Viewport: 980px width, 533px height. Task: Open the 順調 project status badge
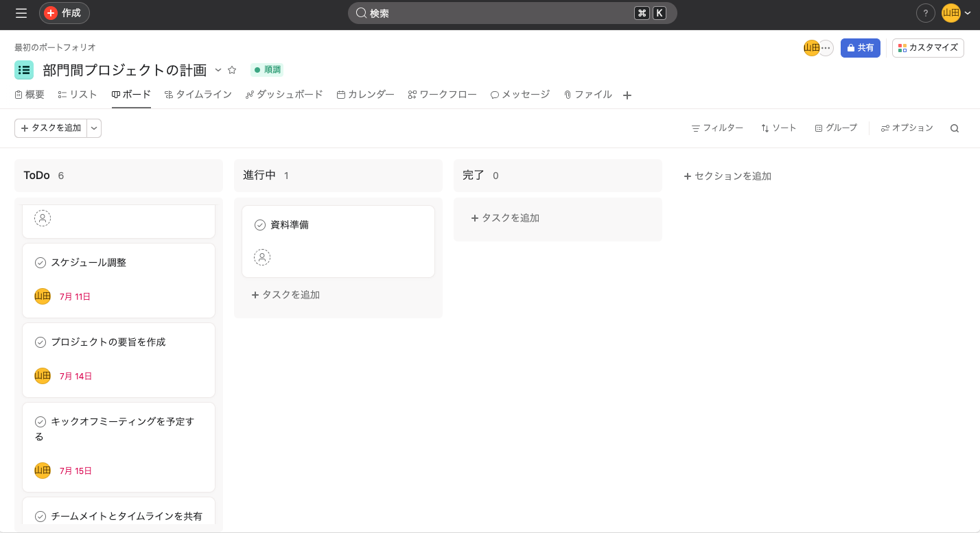tap(266, 69)
